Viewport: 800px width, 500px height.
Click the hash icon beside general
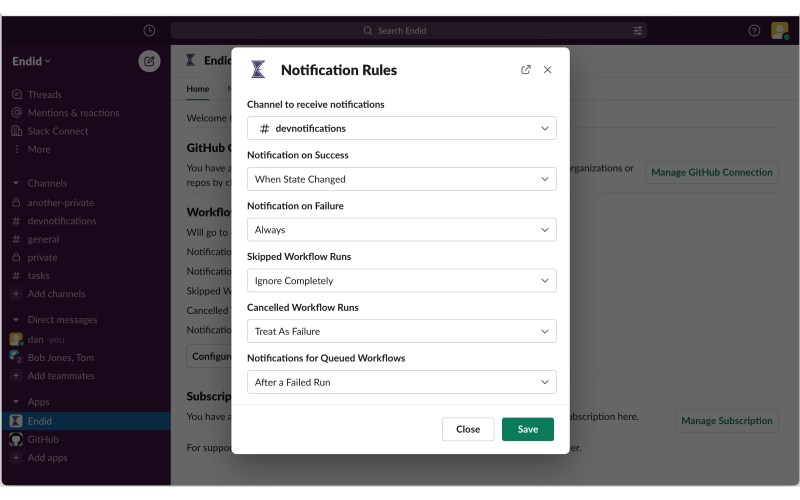pos(16,239)
